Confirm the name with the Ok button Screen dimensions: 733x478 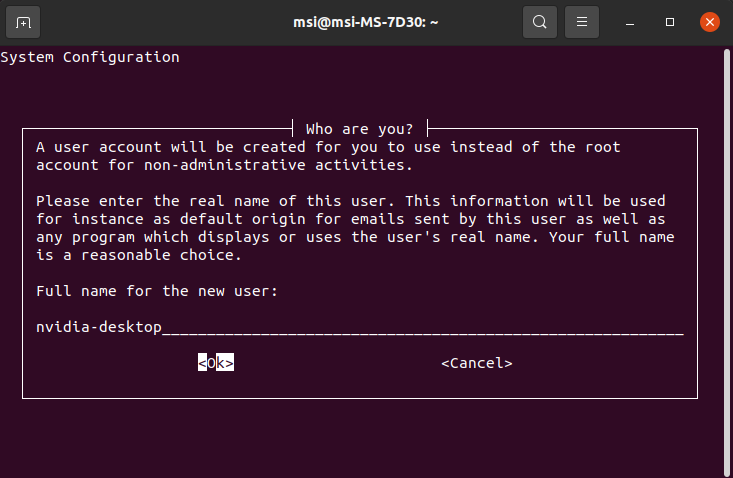click(216, 363)
